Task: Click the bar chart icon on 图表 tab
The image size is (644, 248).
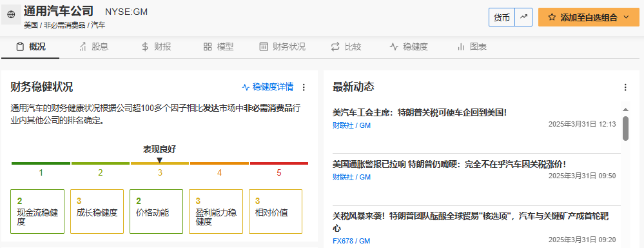Action: coord(461,47)
